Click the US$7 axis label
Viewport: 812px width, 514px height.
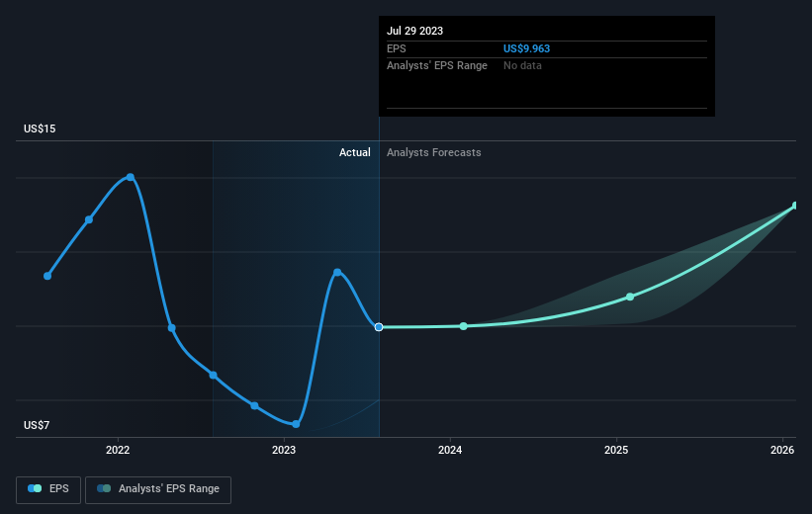point(37,425)
